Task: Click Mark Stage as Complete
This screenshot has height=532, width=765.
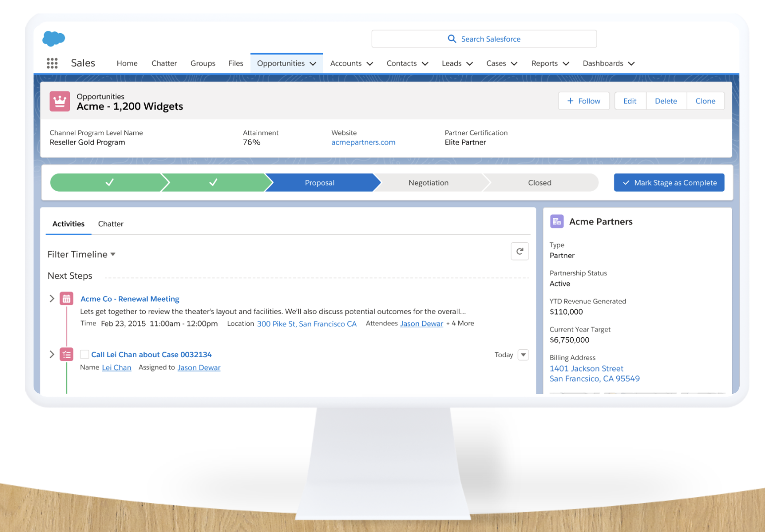Action: click(x=669, y=183)
